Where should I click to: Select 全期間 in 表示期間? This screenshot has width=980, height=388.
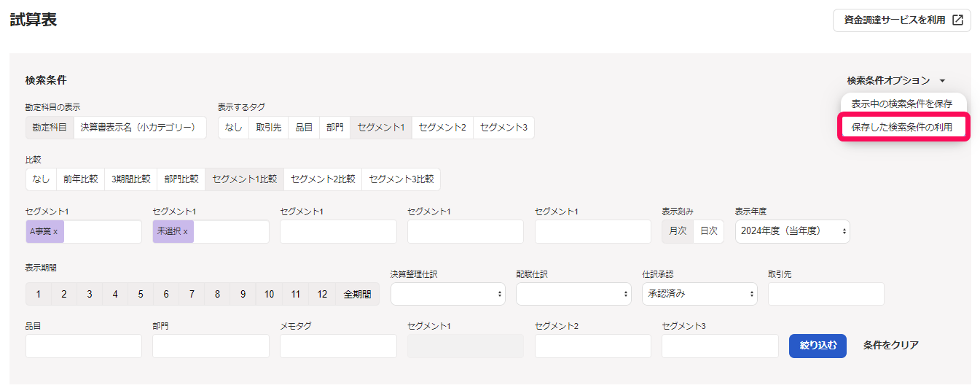(357, 295)
